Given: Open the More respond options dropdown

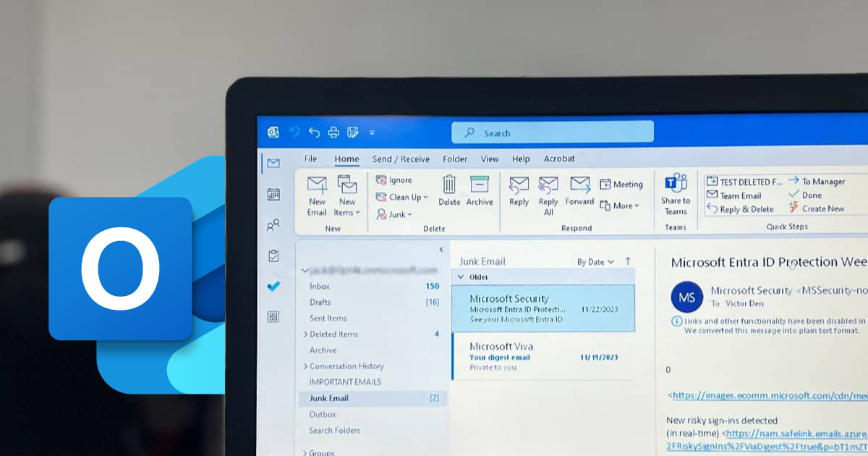Looking at the screenshot, I should coord(620,206).
